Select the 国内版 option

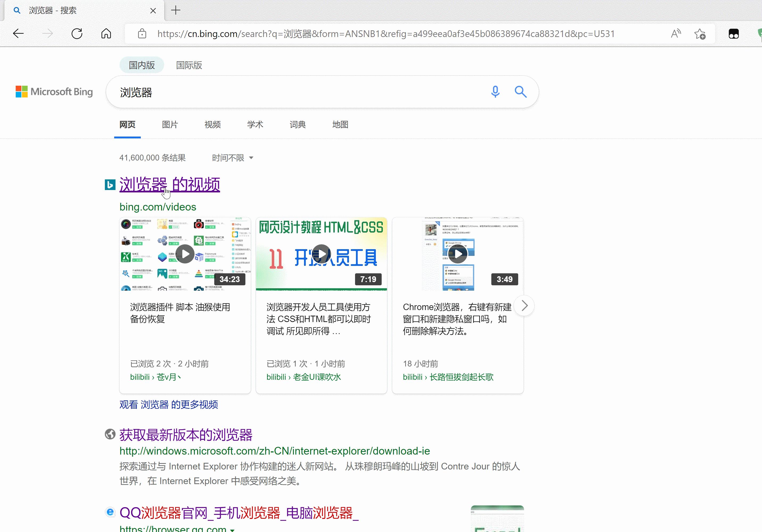click(x=142, y=65)
